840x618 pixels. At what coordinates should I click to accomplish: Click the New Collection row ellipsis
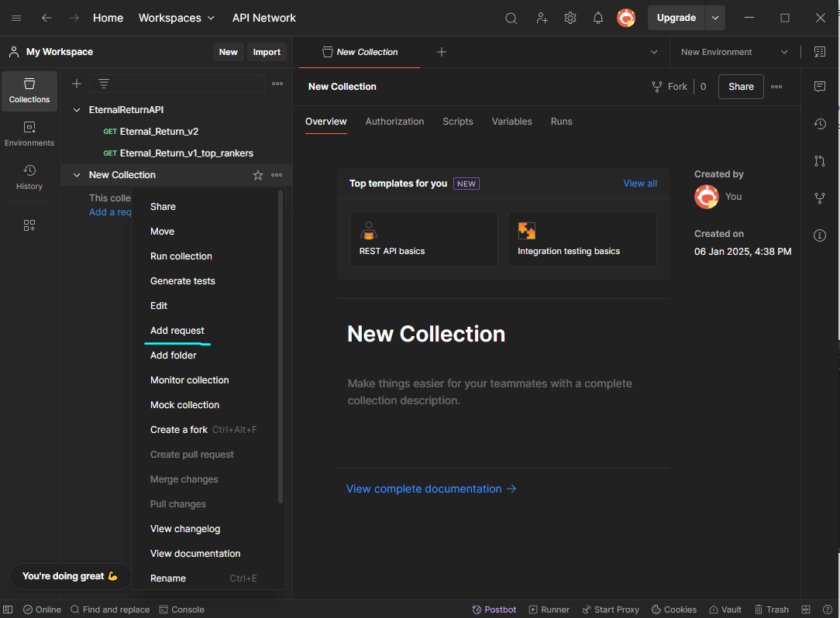pos(277,175)
